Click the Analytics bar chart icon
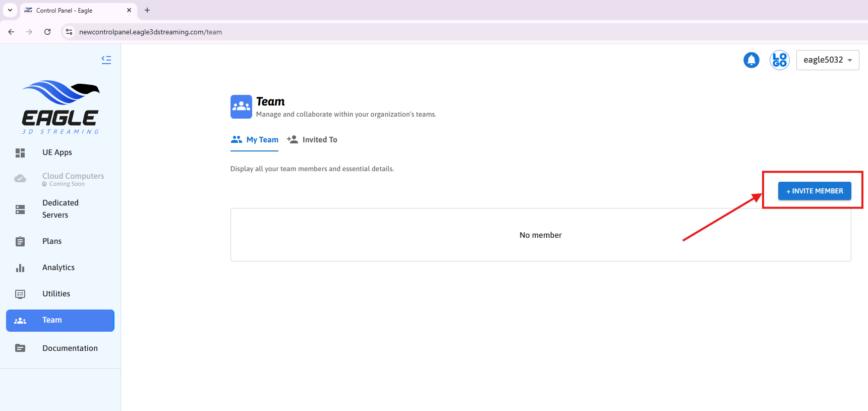The image size is (868, 411). tap(20, 268)
